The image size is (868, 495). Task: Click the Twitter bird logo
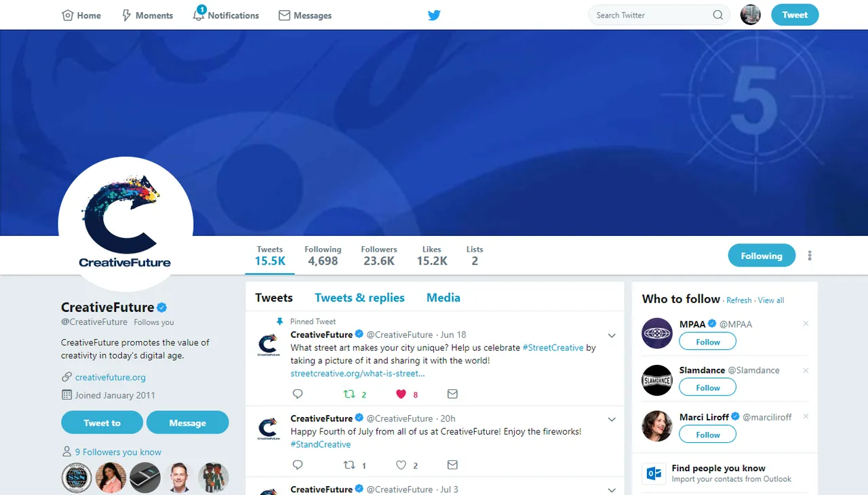[434, 15]
